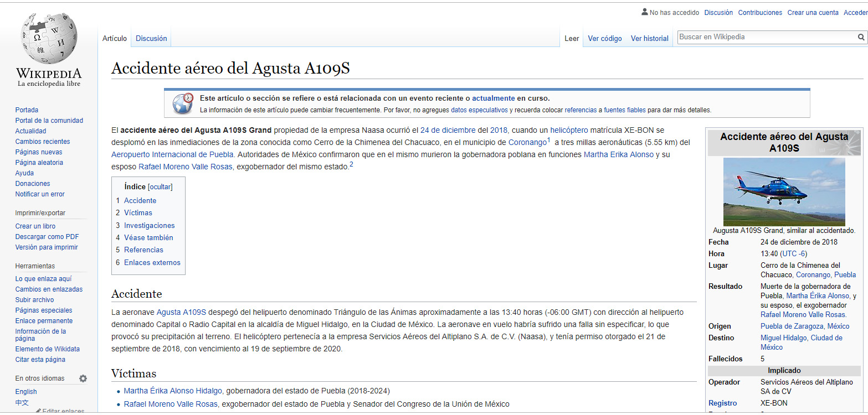Open Cambios recientes link
This screenshot has width=868, height=415.
[x=43, y=142]
